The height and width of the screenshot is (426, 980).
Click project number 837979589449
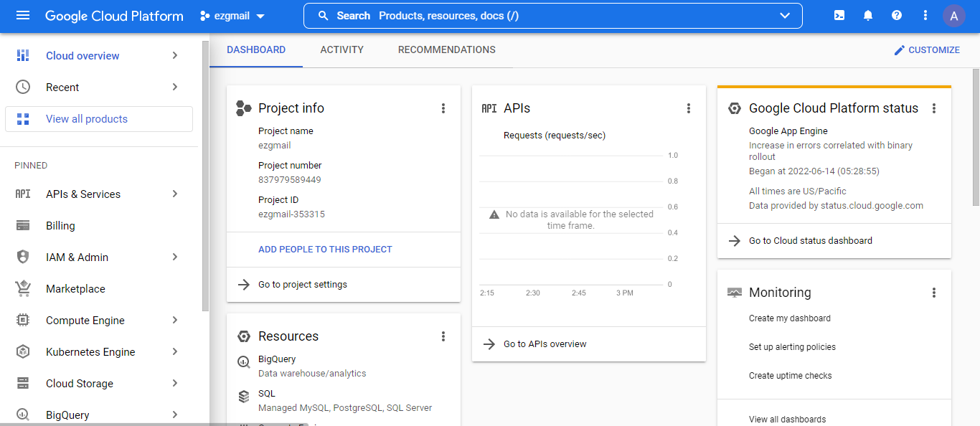[290, 180]
